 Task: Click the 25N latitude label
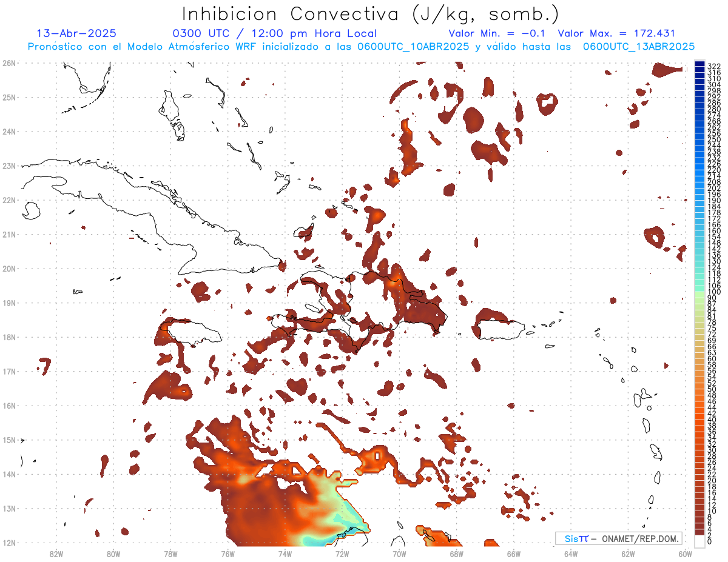click(x=9, y=97)
